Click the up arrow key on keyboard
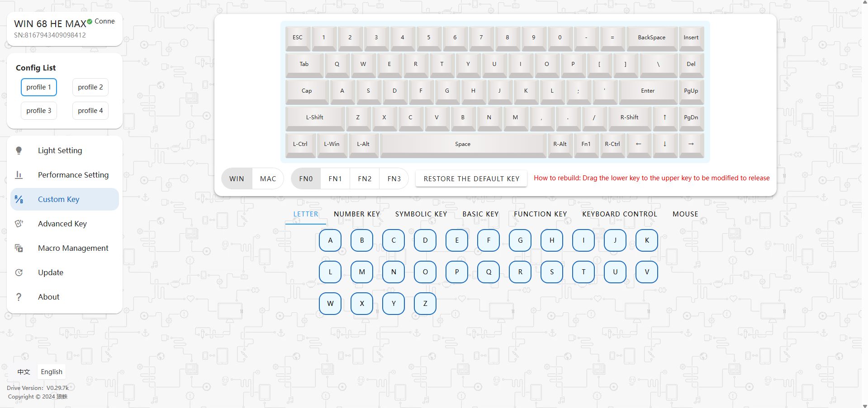 [x=664, y=117]
